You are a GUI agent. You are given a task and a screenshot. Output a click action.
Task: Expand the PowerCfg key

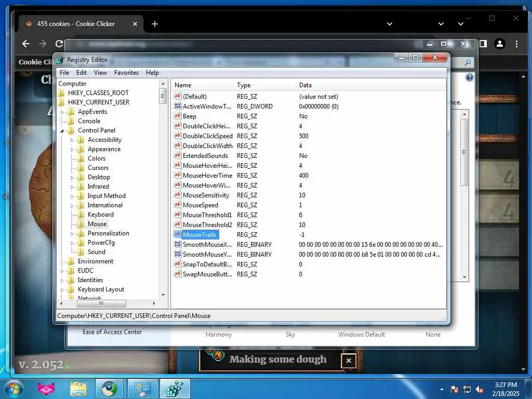[72, 243]
